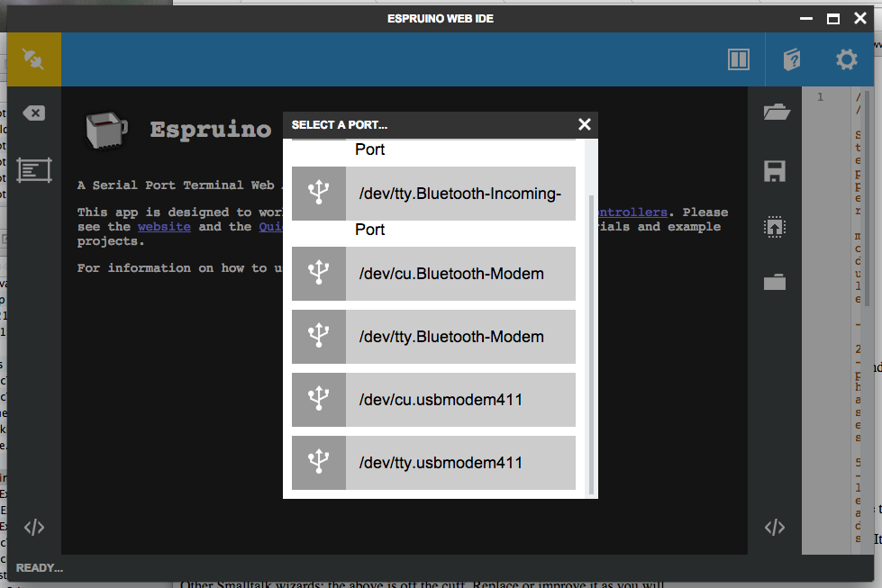Click USB icon beside /dev/tty.Bluetooth-Incoming-Port
Screen dimensions: 882x588
[319, 194]
